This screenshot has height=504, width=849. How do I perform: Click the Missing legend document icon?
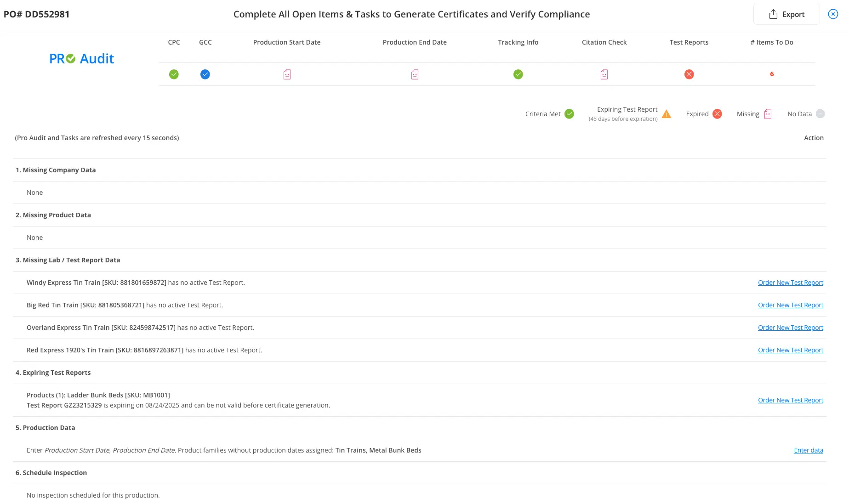[x=768, y=114]
